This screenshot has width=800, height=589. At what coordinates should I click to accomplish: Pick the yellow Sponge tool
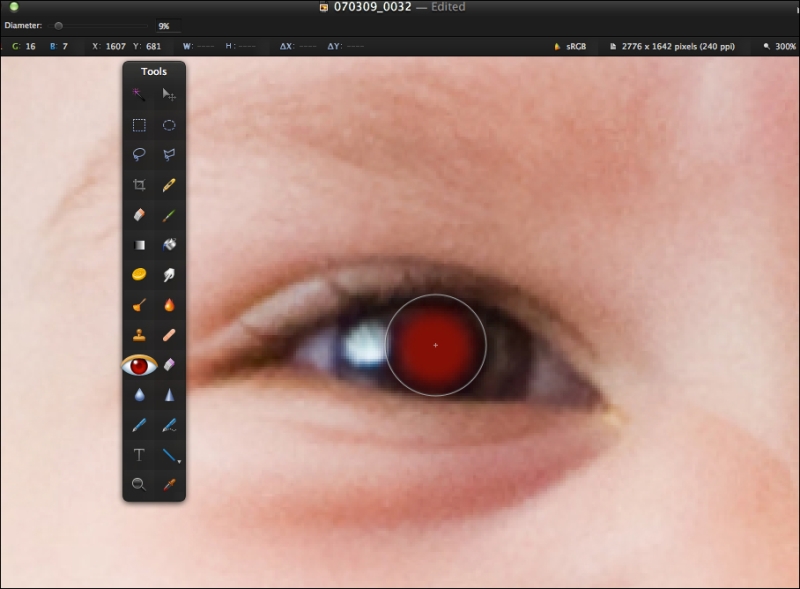[139, 275]
